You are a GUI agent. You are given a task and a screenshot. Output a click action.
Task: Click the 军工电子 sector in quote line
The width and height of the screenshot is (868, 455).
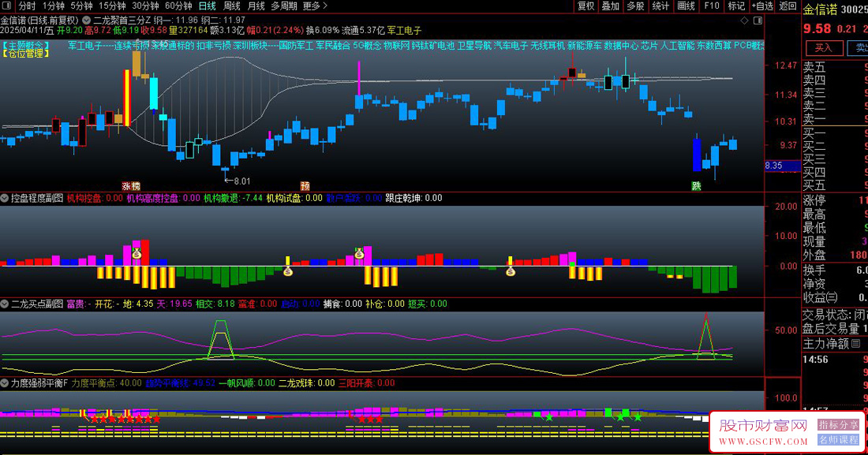pyautogui.click(x=405, y=31)
